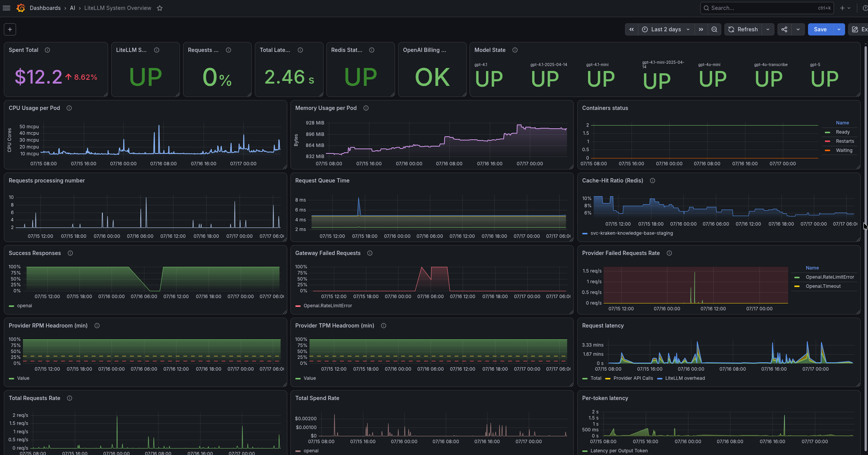Image resolution: width=868 pixels, height=455 pixels.
Task: Shift time range backward
Action: 632,29
